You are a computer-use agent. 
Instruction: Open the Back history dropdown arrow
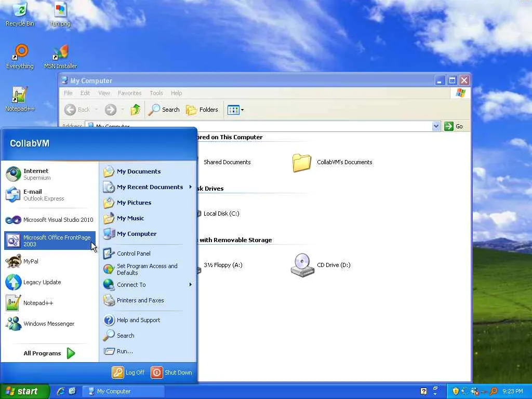96,110
